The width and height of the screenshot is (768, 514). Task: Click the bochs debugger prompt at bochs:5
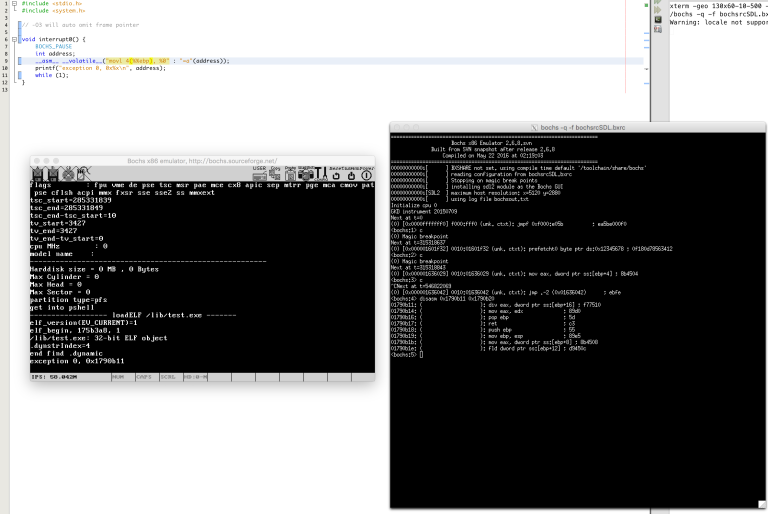[x=407, y=355]
